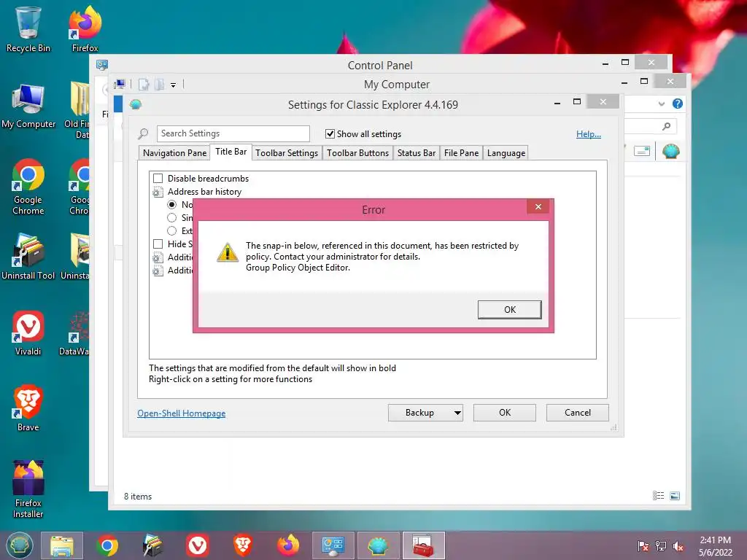747x560 pixels.
Task: Click OK in Classic Explorer settings
Action: pos(505,413)
